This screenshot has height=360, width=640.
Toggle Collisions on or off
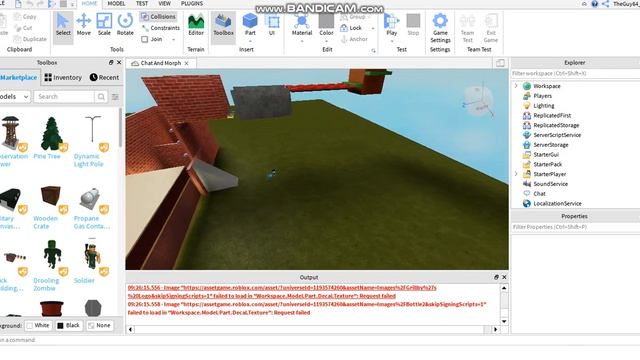pos(158,17)
